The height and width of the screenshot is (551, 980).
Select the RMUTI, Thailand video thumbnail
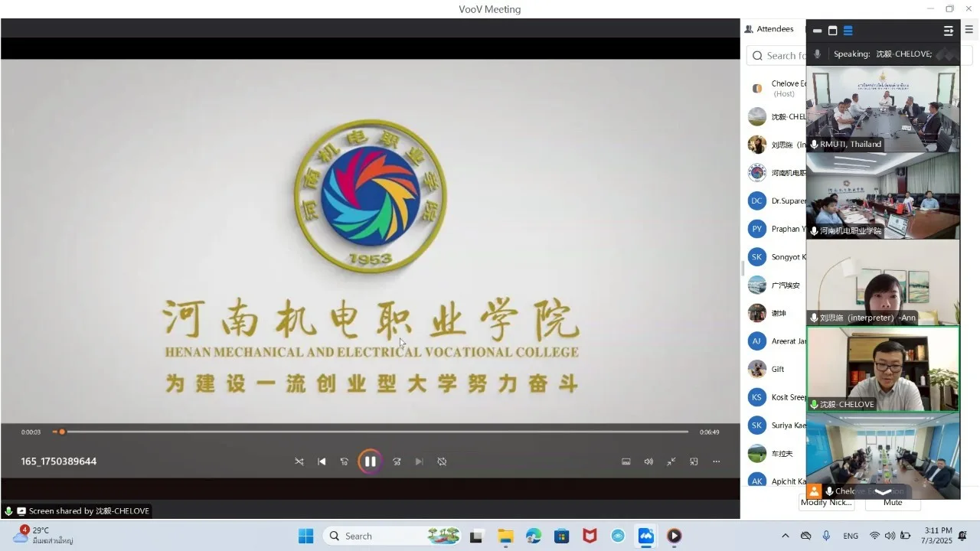tap(883, 109)
